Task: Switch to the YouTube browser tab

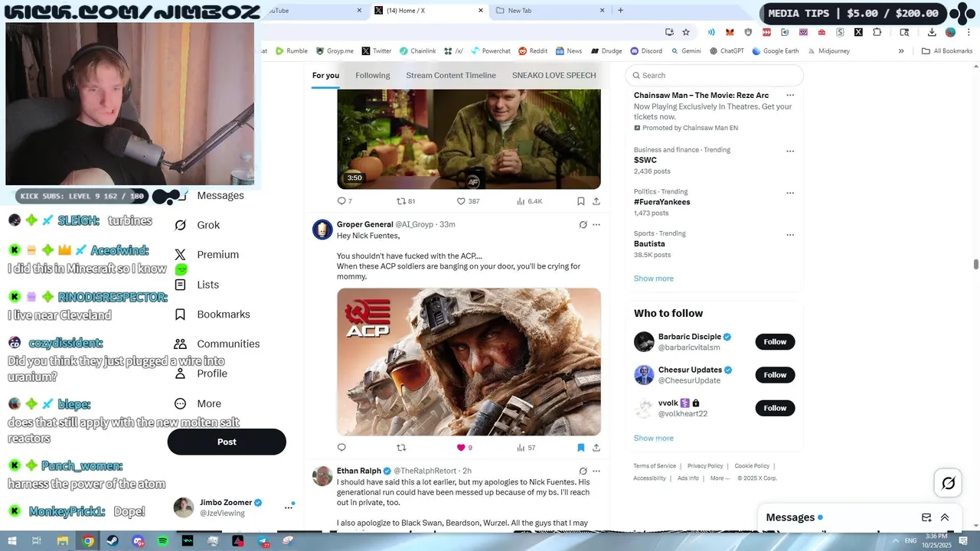Action: 314,11
